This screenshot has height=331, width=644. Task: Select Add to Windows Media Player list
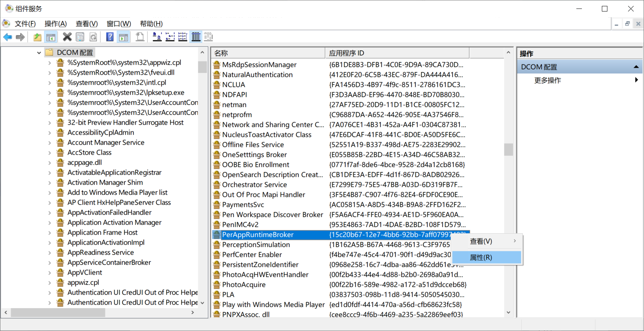117,193
